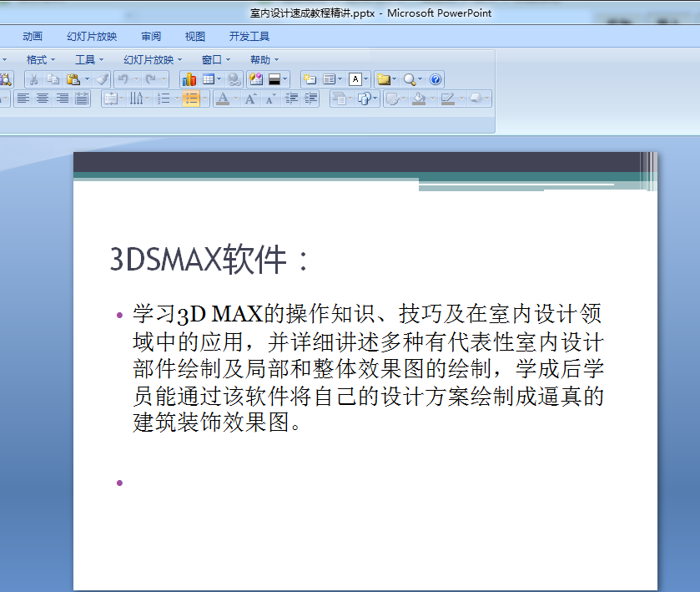Decrease the list indent level
This screenshot has width=700, height=592.
point(291,99)
